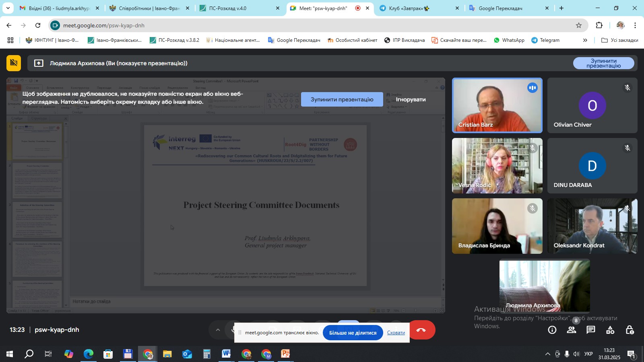Click the Сховати link in sharing bar
This screenshot has width=644, height=362.
[x=396, y=333]
